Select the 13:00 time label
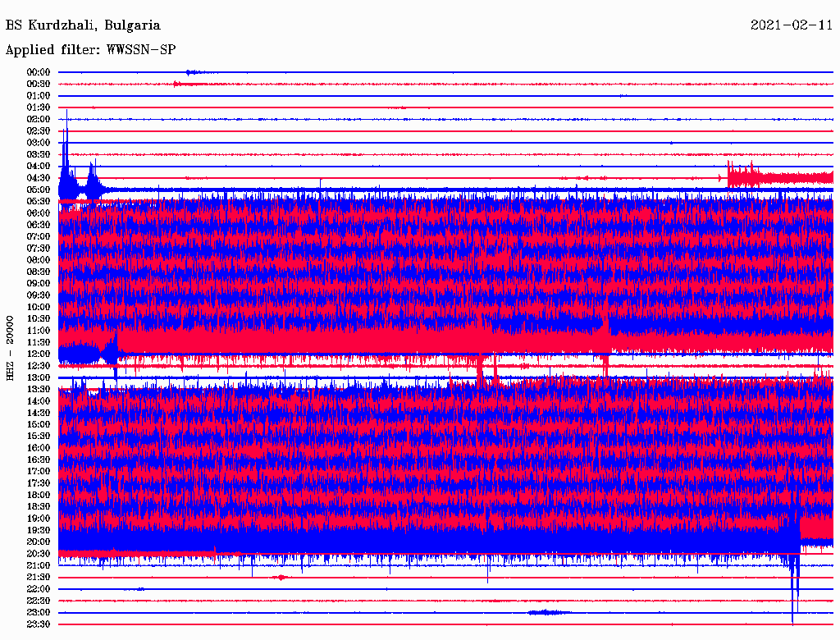This screenshot has width=840, height=640. (x=39, y=377)
